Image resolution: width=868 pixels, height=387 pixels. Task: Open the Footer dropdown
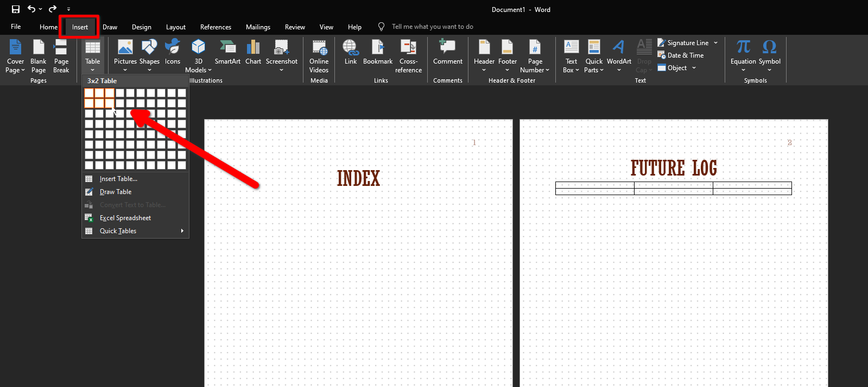tap(508, 56)
